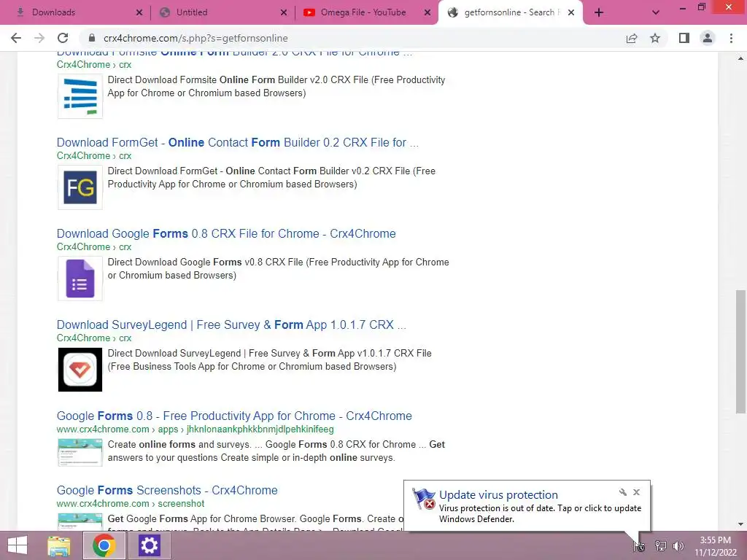747x560 pixels.
Task: Click the lock icon in the address bar
Action: [x=92, y=38]
